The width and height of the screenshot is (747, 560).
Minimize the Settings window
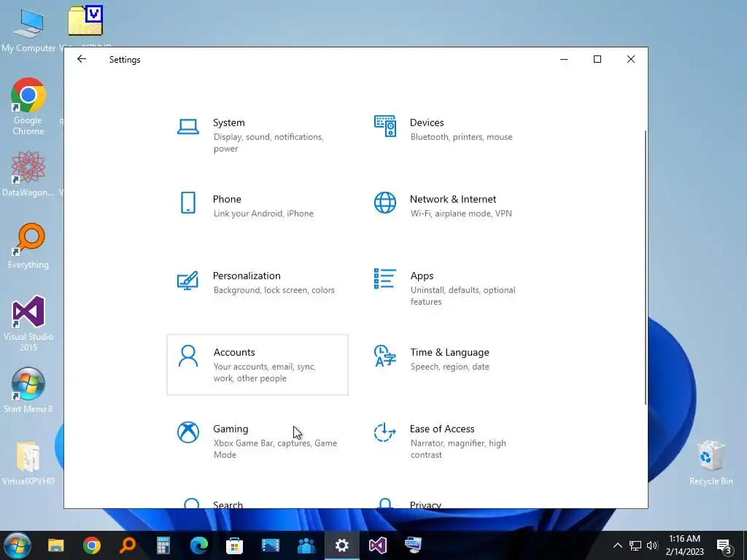click(564, 59)
